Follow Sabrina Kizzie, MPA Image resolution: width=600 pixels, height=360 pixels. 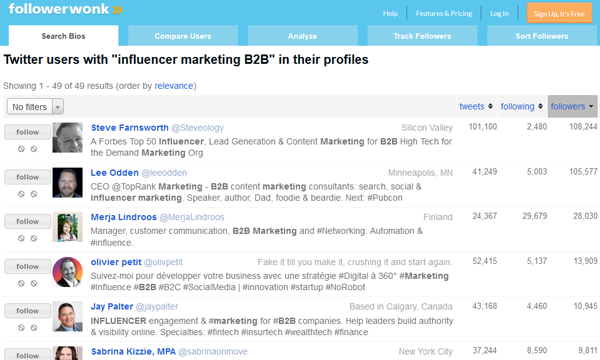pyautogui.click(x=28, y=355)
